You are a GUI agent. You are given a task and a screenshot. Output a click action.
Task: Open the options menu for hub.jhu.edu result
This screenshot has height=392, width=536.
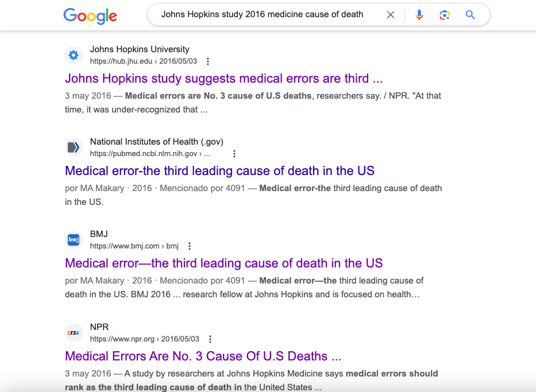click(208, 61)
